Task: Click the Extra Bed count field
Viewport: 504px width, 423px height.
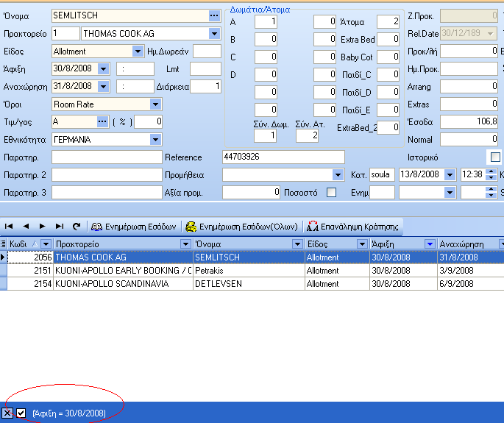Action: pyautogui.click(x=388, y=39)
